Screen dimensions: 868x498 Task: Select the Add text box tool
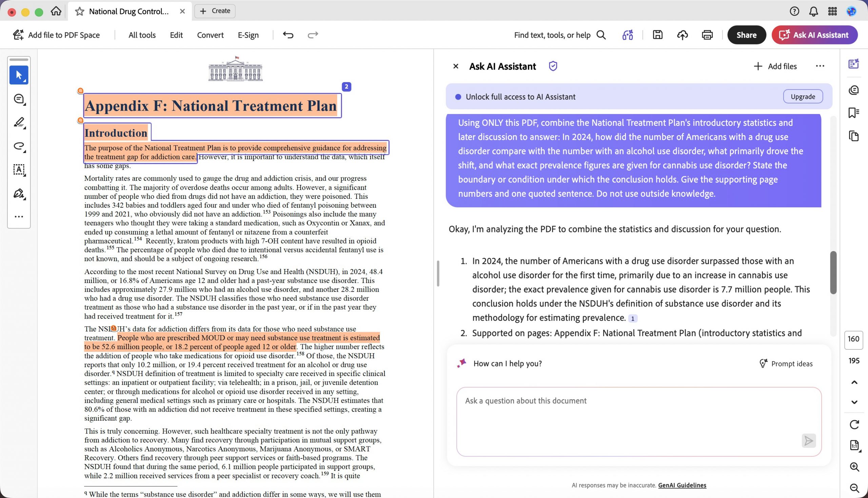(19, 170)
